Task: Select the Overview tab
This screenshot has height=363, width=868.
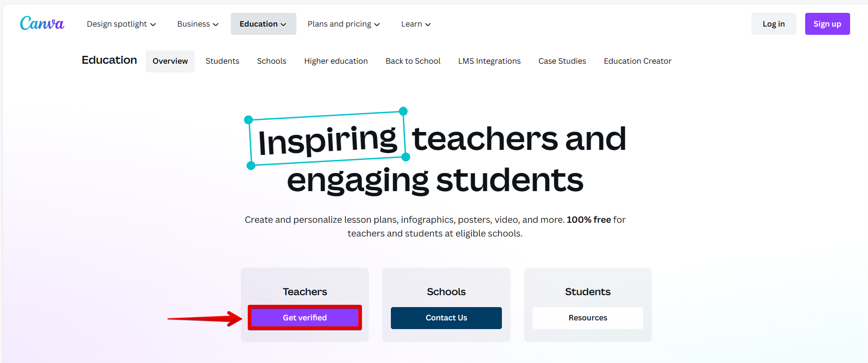Action: click(x=170, y=61)
